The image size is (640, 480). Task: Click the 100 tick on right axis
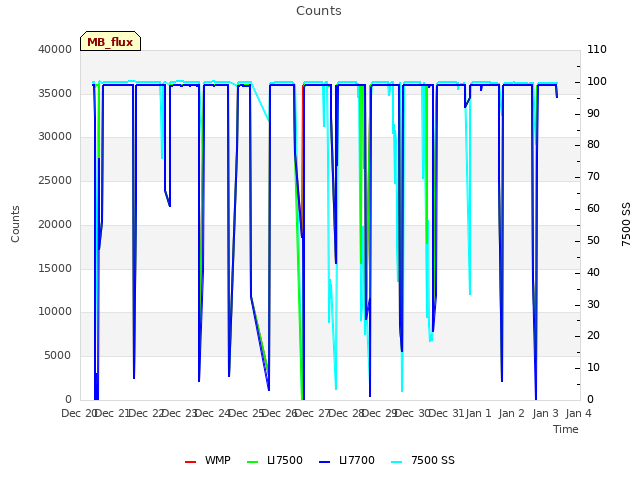tap(597, 81)
